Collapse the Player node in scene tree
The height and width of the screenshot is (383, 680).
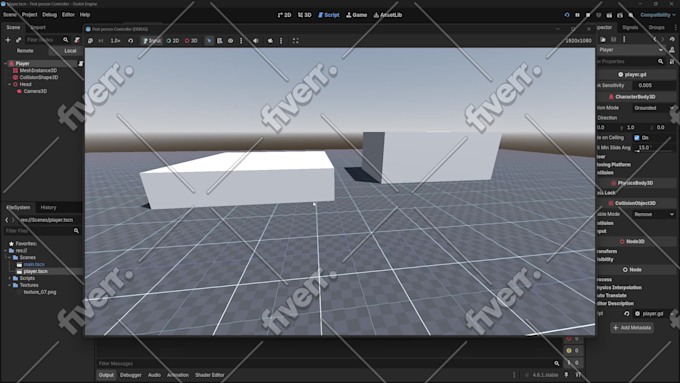[x=5, y=63]
